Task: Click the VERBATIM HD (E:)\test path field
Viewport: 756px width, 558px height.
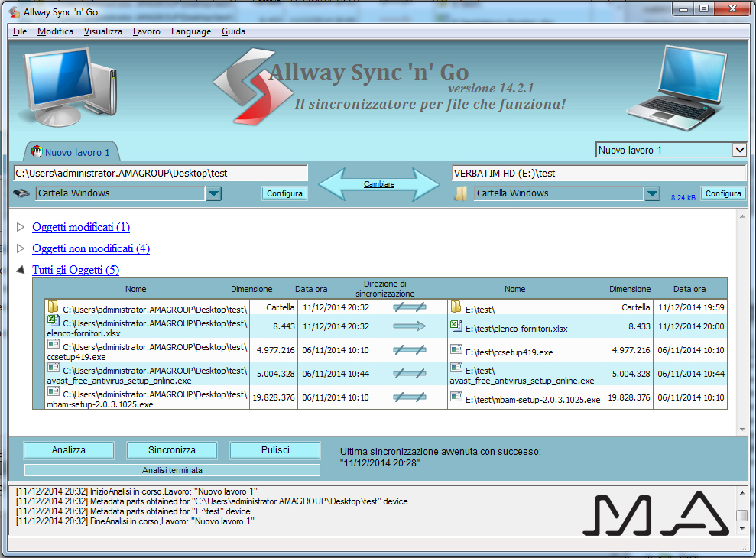Action: pyautogui.click(x=599, y=174)
